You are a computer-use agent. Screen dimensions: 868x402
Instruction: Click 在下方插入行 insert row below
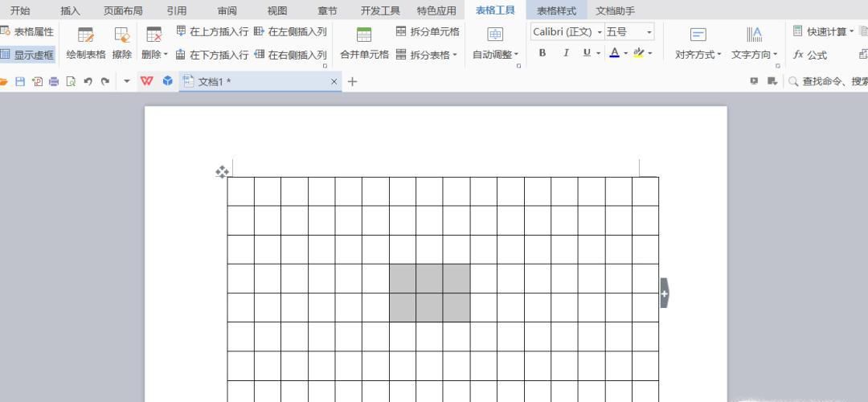[x=212, y=54]
